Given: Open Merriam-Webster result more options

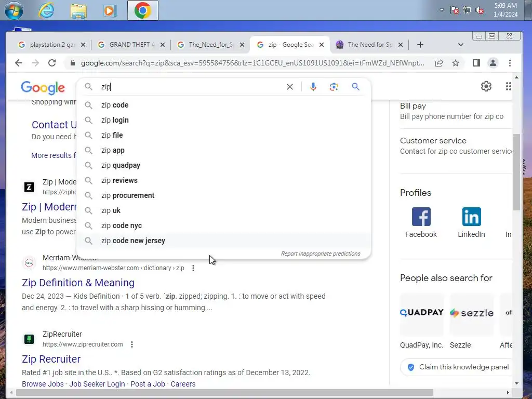Looking at the screenshot, I should point(193,268).
